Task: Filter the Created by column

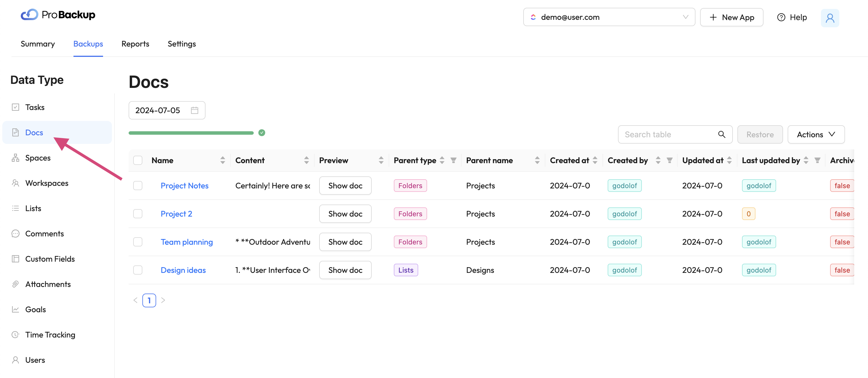Action: point(670,161)
